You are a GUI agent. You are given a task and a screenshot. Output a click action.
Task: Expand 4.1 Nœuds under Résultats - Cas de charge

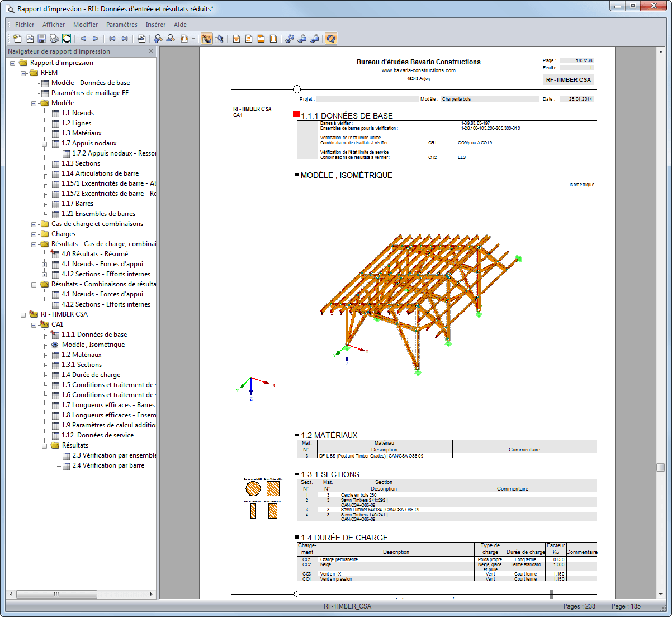pos(45,264)
